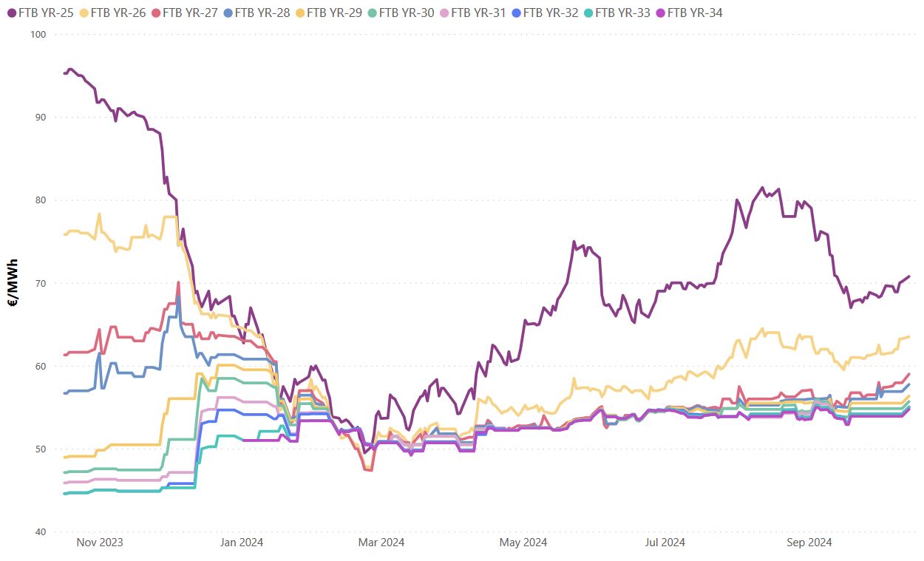Highlight the FTB YR-30 series in legend
The image size is (924, 561).
point(405,13)
